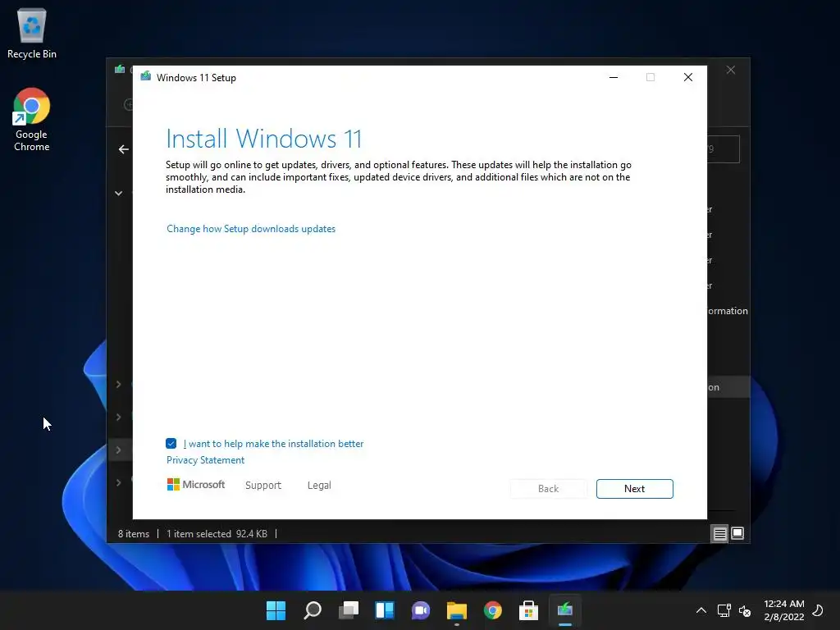Open the notification moon icon
840x630 pixels.
click(818, 610)
